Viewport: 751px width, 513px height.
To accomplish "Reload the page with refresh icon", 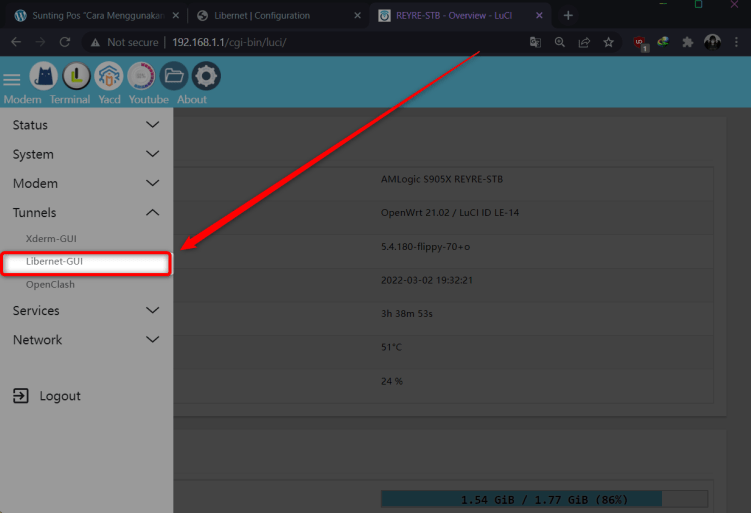I will pyautogui.click(x=65, y=42).
